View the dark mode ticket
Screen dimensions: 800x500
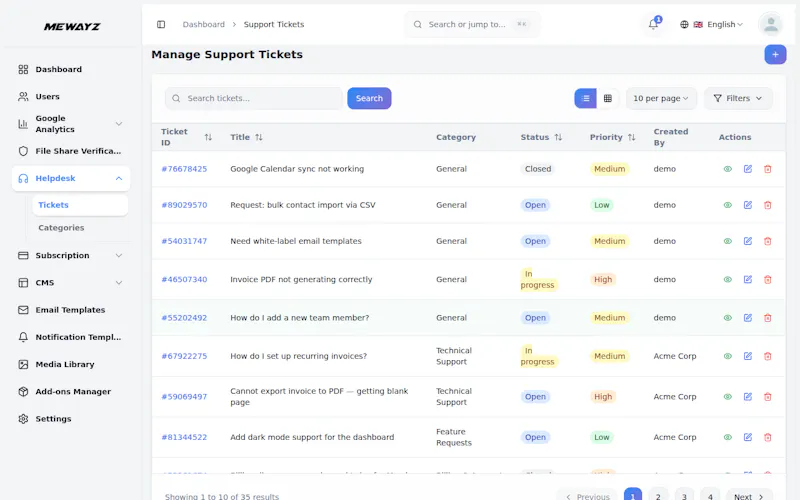728,437
